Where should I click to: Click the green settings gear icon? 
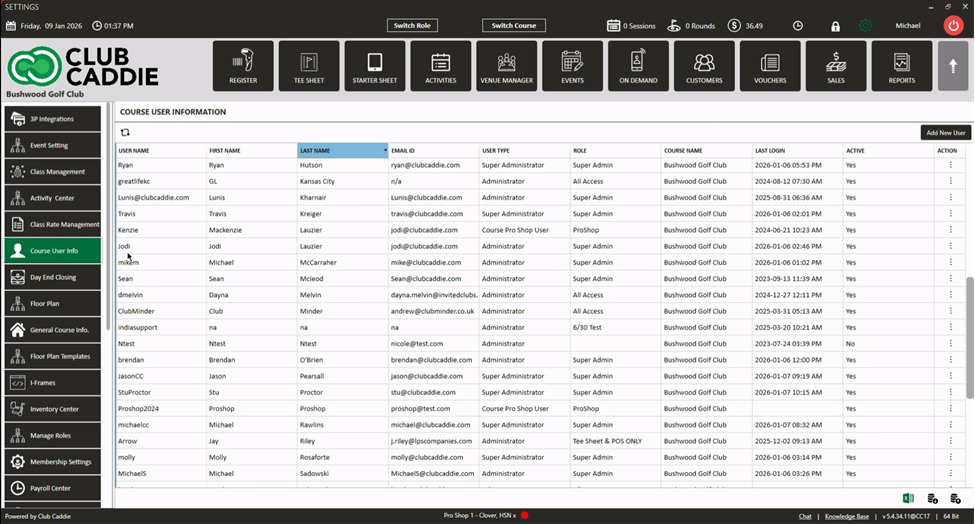tap(865, 26)
